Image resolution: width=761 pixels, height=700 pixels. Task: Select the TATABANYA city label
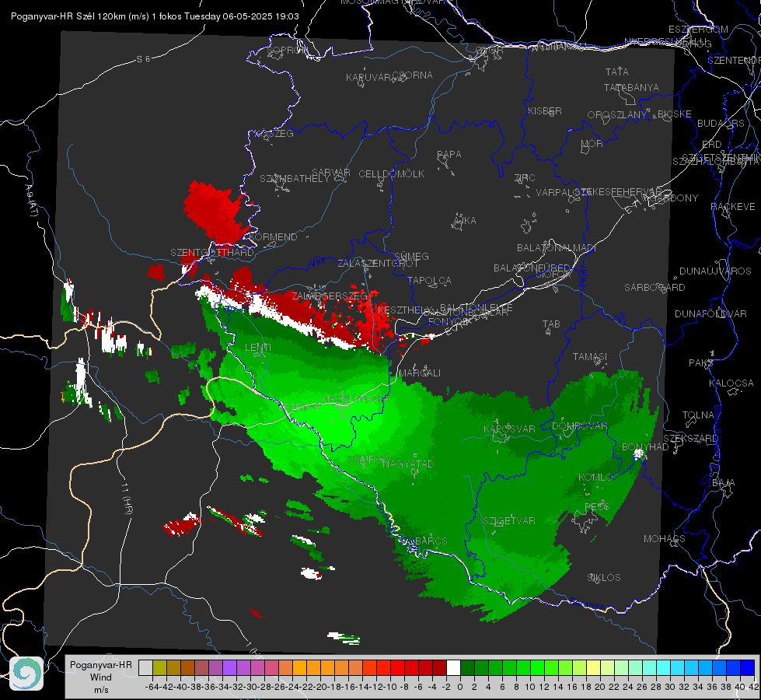(631, 87)
